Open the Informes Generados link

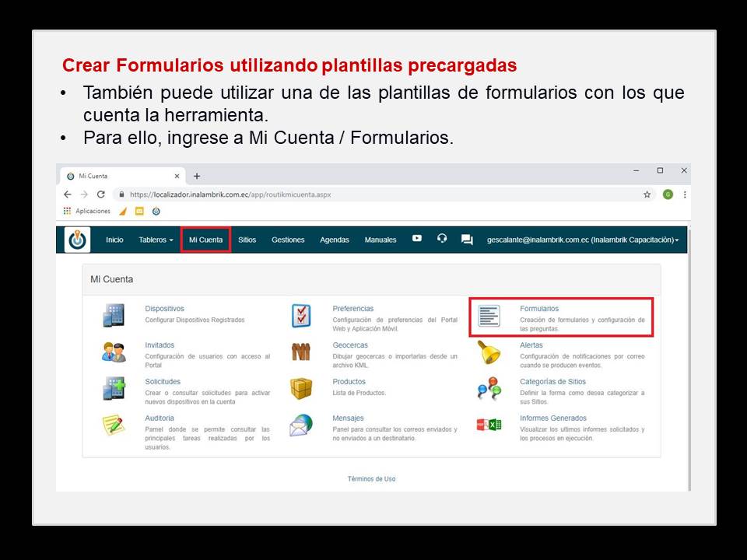pyautogui.click(x=553, y=418)
